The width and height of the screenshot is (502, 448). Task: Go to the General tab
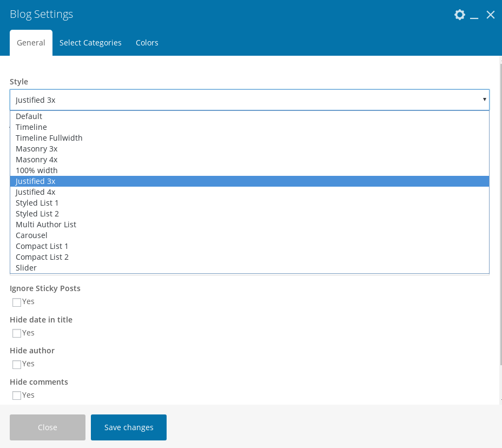click(31, 43)
